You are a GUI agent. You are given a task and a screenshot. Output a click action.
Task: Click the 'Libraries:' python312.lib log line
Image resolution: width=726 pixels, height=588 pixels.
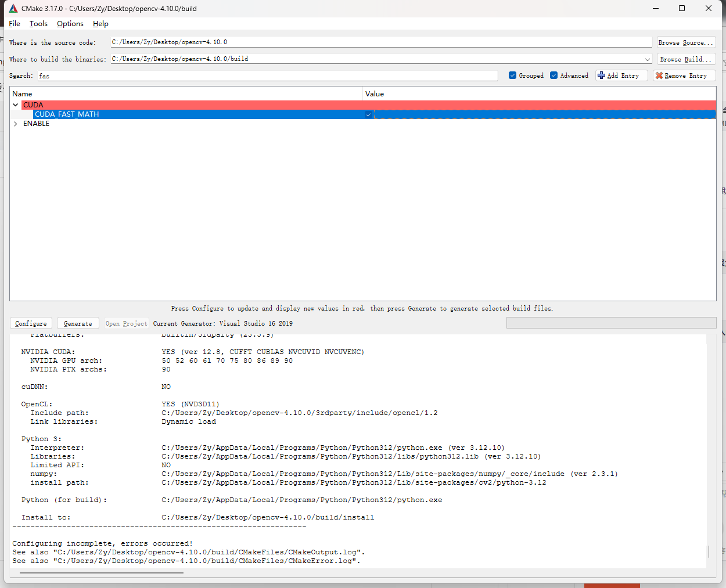point(285,456)
